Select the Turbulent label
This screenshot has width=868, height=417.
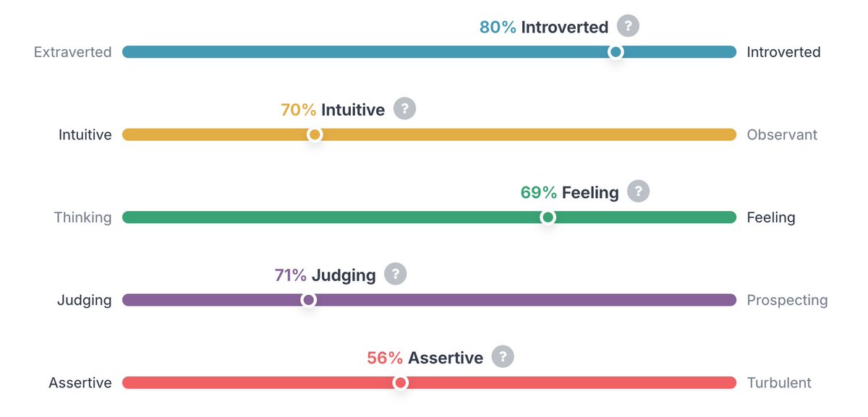coord(779,383)
